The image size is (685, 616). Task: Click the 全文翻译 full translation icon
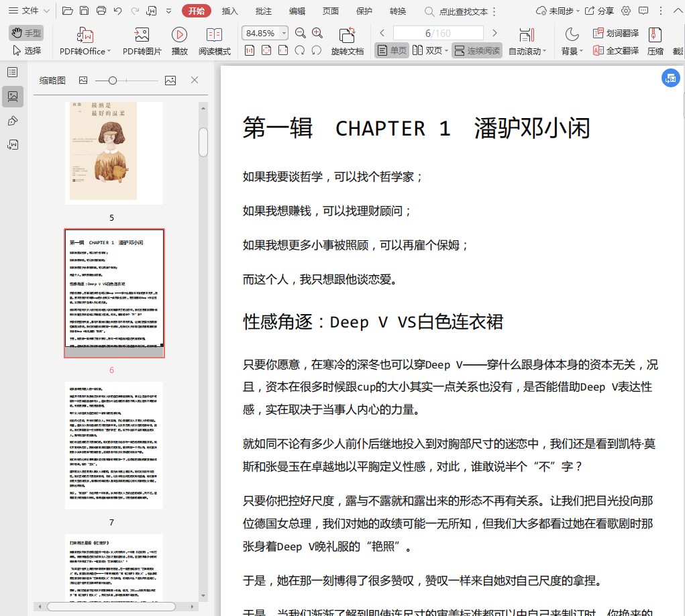click(615, 50)
